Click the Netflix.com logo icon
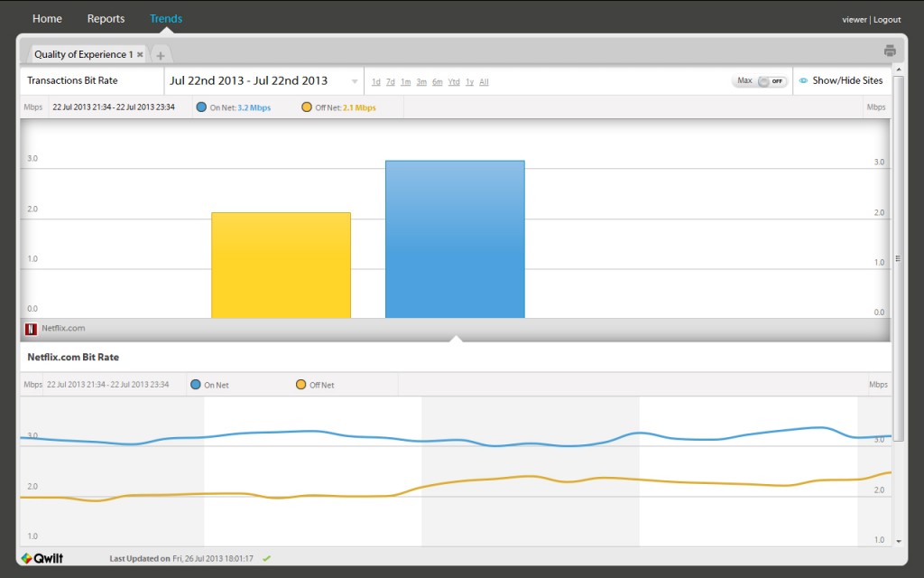 pyautogui.click(x=31, y=329)
